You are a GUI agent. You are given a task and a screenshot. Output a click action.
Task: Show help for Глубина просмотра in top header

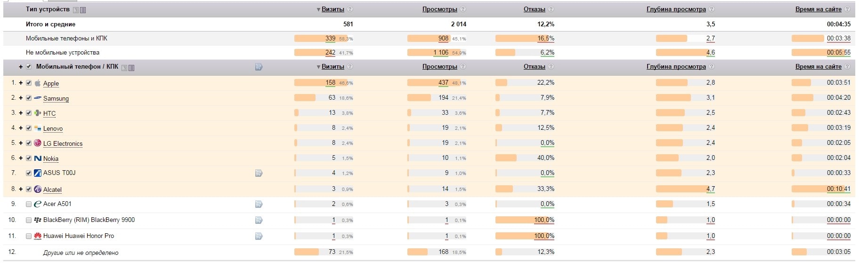(712, 9)
